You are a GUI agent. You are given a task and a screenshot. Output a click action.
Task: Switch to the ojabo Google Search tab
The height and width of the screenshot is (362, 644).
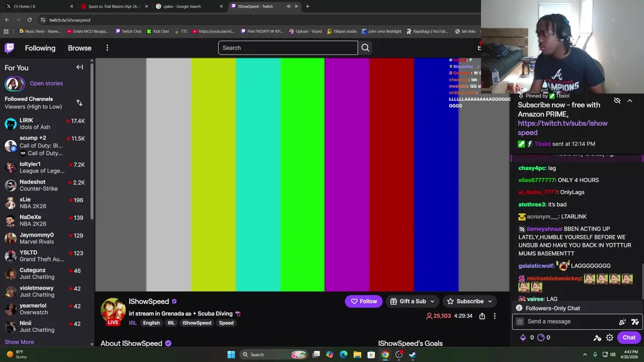[189, 6]
